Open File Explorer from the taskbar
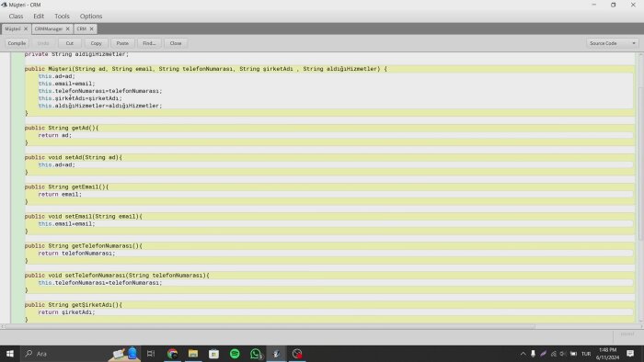 coord(193,354)
